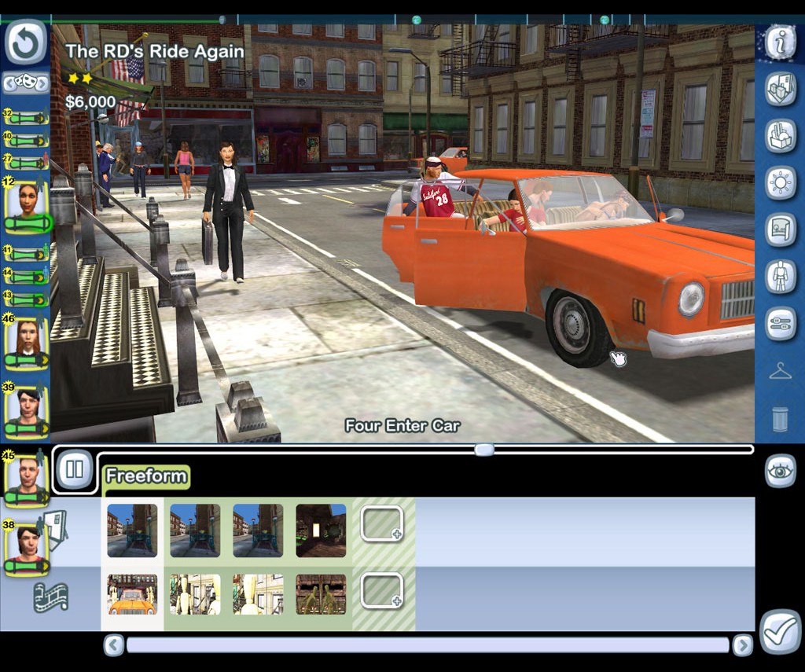Select the mannequin extras icon
This screenshot has width=805, height=672.
pos(780,277)
